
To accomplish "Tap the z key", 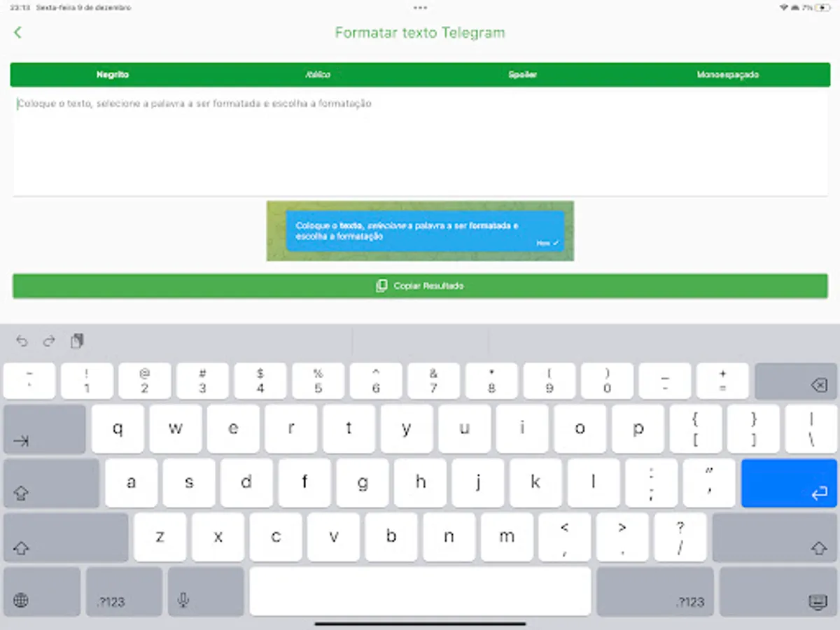I will point(160,538).
